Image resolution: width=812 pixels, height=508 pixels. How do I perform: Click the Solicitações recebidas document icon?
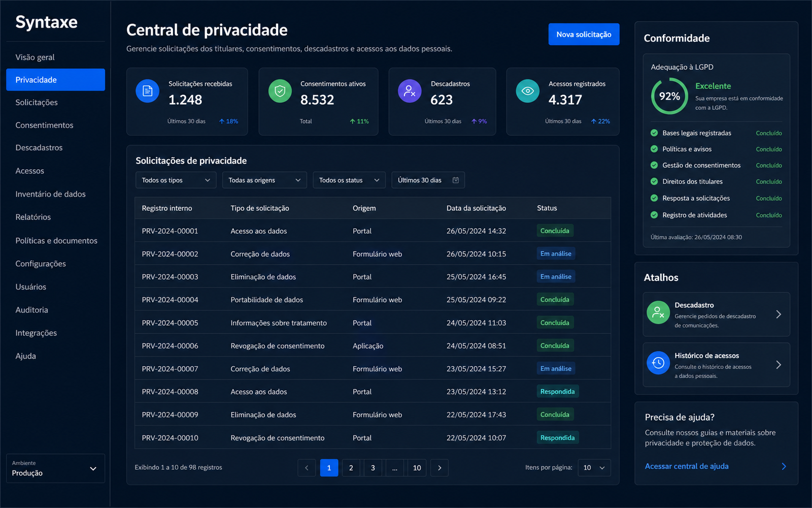click(x=148, y=91)
